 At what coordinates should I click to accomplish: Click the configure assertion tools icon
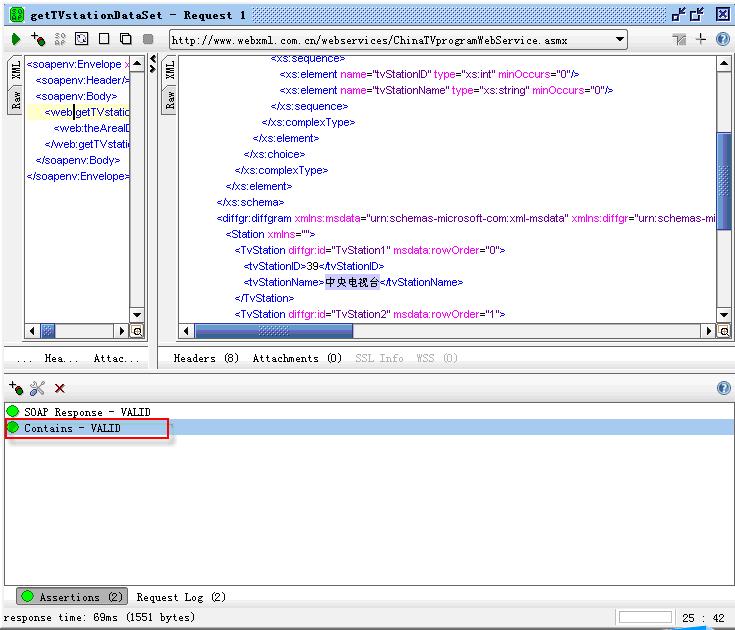(x=38, y=388)
